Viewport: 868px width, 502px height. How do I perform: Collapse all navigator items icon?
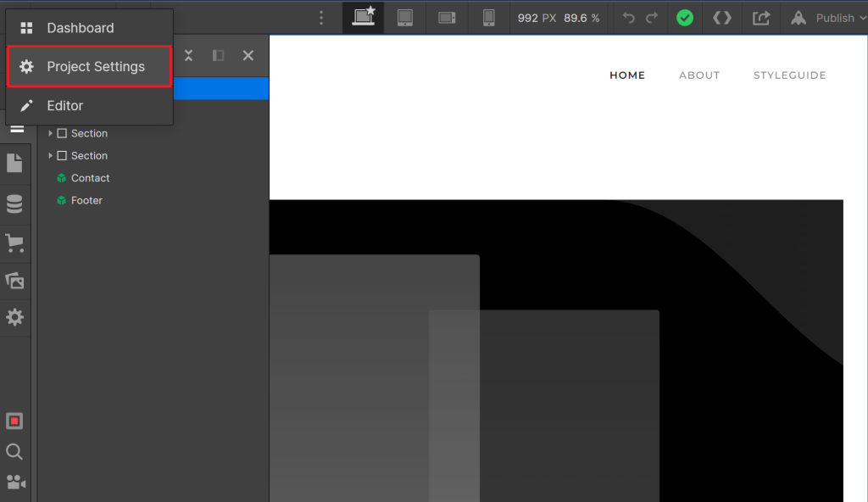point(189,55)
